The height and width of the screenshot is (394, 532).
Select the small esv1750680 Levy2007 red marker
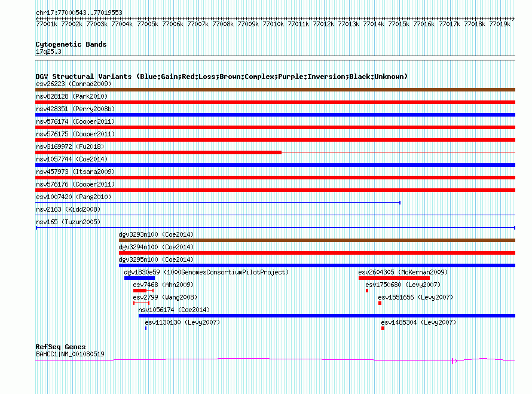coord(367,291)
